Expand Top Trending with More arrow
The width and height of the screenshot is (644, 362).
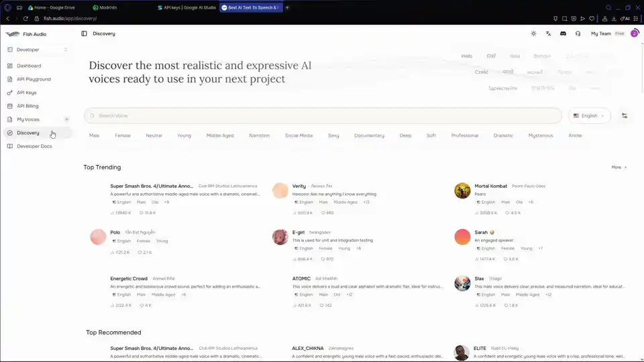click(x=619, y=168)
